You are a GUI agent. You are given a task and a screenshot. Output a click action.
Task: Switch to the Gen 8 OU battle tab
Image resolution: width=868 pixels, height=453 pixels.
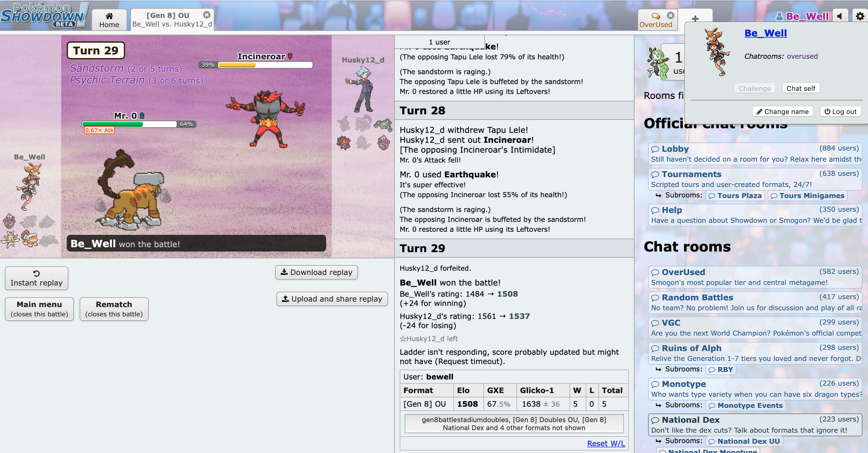coord(172,19)
